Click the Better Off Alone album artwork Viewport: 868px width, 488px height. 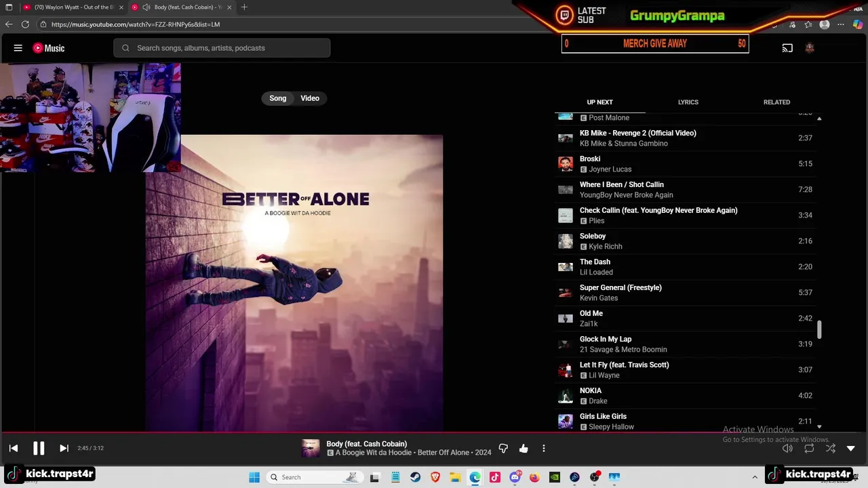coord(294,283)
